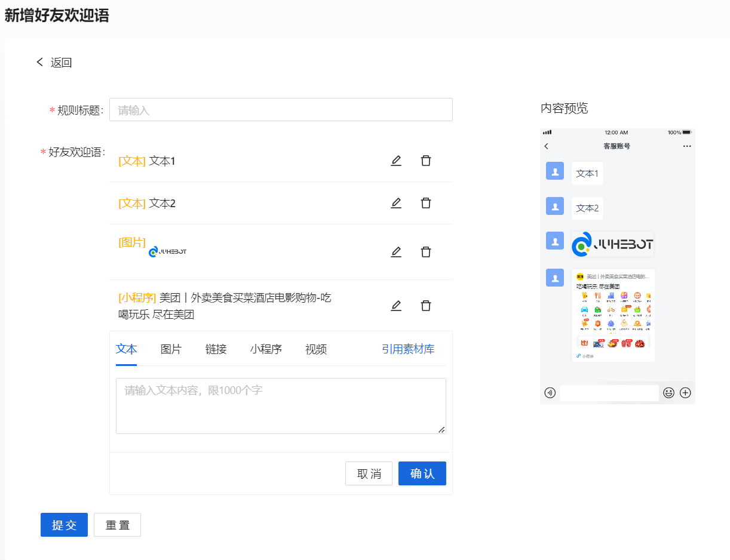Switch to the 视频 tab
This screenshot has height=560, width=730.
[316, 349]
